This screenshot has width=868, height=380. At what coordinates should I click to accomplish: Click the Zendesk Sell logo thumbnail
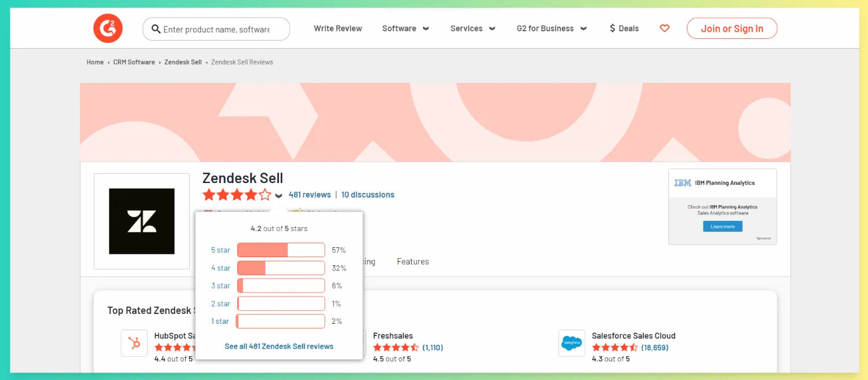tap(142, 221)
